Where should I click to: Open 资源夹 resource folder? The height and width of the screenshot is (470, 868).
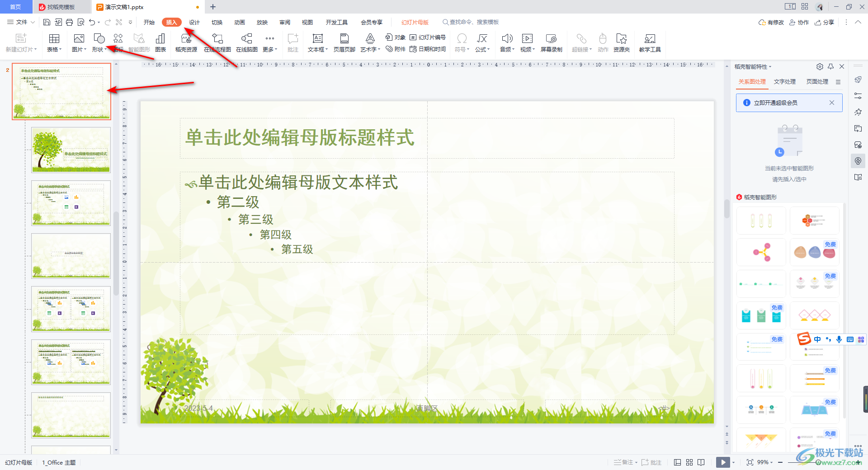pos(622,43)
